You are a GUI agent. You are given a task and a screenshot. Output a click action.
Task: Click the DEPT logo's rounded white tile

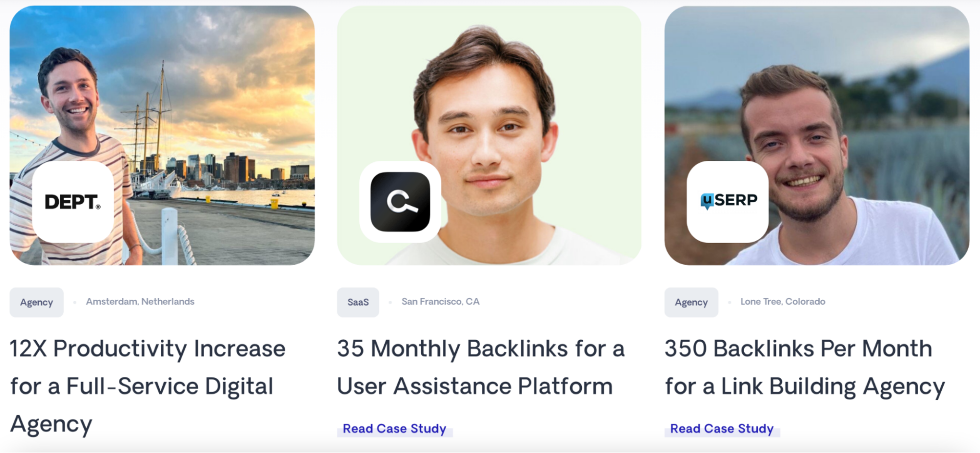pos(72,201)
